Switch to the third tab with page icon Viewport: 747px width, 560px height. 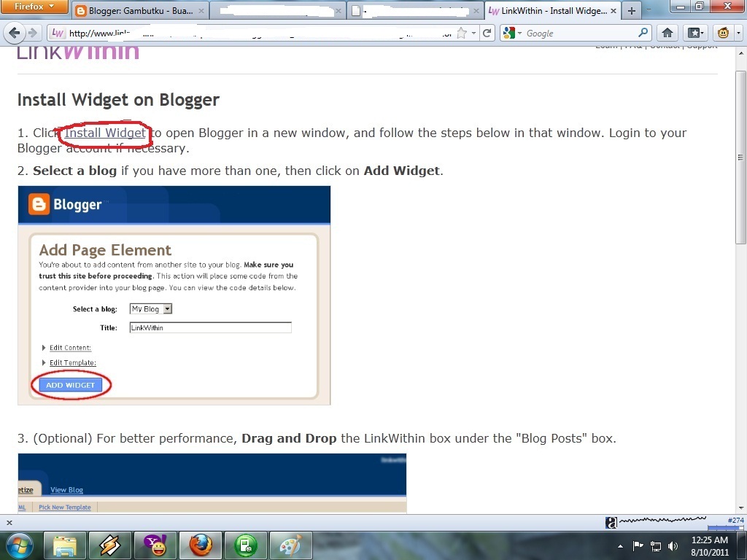pyautogui.click(x=415, y=10)
